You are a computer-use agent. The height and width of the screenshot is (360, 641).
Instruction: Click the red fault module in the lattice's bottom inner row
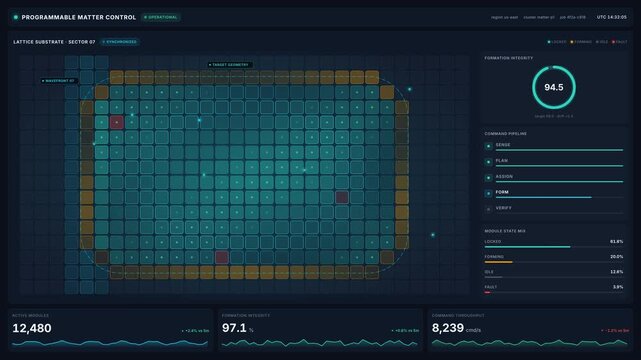click(222, 257)
